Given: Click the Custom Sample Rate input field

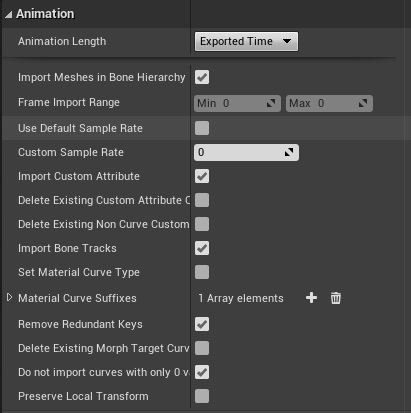Looking at the screenshot, I should 246,152.
